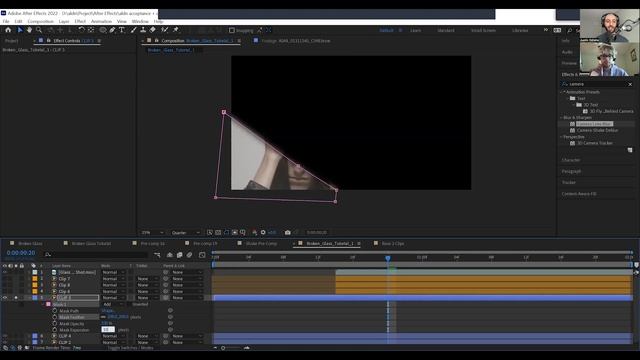Open the Composition menu
This screenshot has height=360, width=640.
point(40,21)
